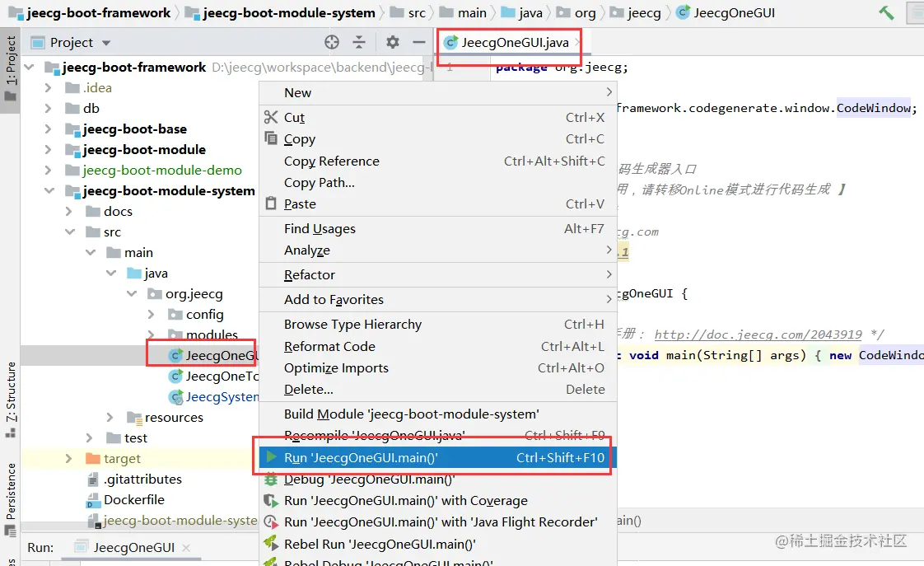924x566 pixels.
Task: Click the JeecgOneGUI class icon in breadcrumb
Action: pos(683,12)
